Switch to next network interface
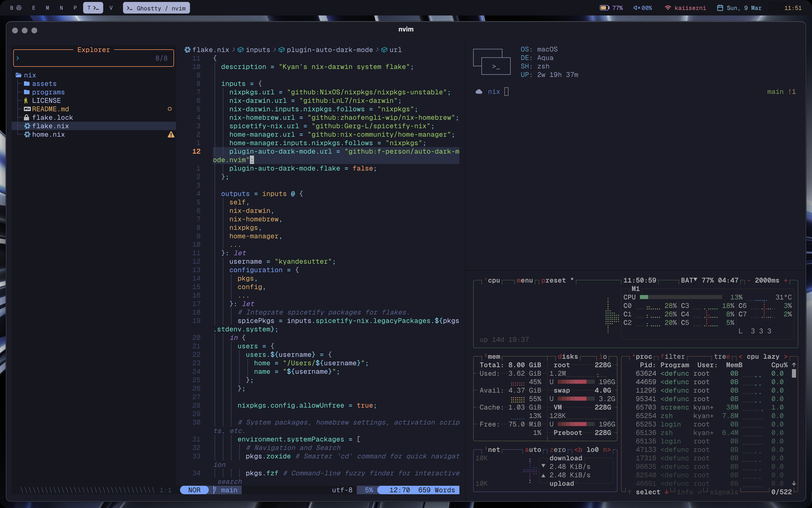The height and width of the screenshot is (508, 812). (x=607, y=449)
